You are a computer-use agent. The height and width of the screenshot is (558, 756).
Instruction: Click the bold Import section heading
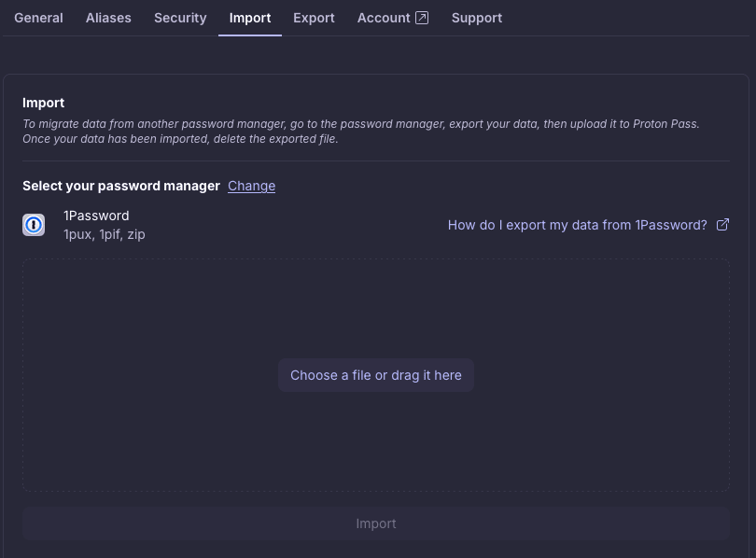43,103
